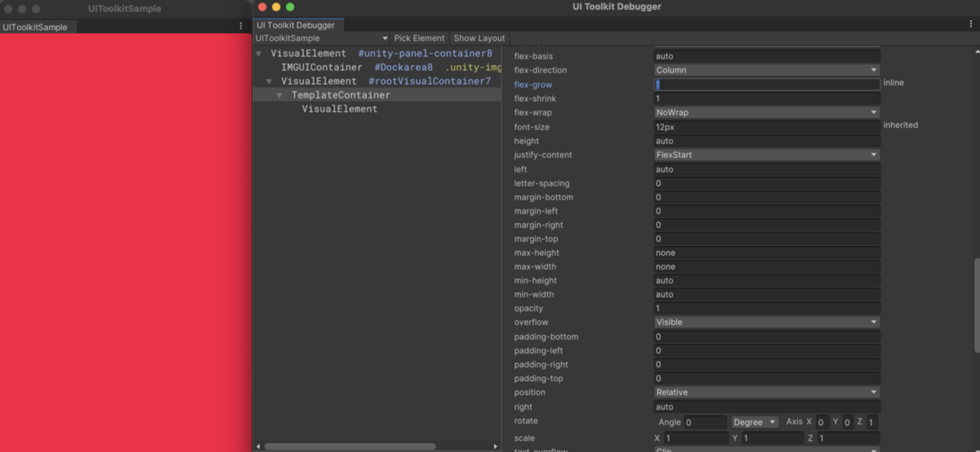Collapse the rootVisualContainer7 tree node
This screenshot has height=452, width=980.
point(269,81)
